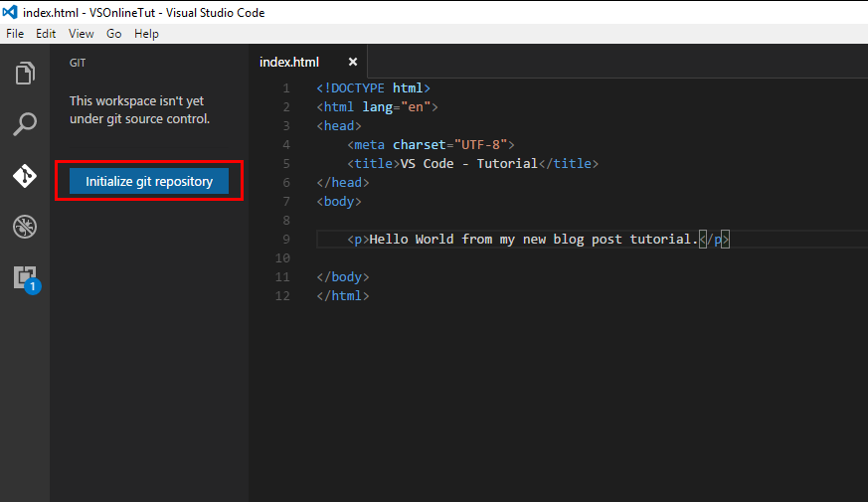
Task: Open the Help menu
Action: 146,33
